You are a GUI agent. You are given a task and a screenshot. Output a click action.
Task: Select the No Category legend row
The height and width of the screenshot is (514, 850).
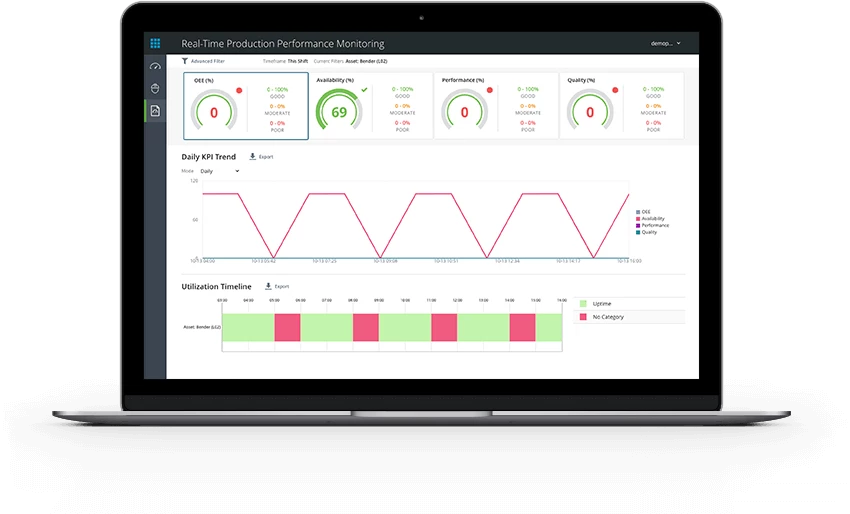pyautogui.click(x=629, y=317)
